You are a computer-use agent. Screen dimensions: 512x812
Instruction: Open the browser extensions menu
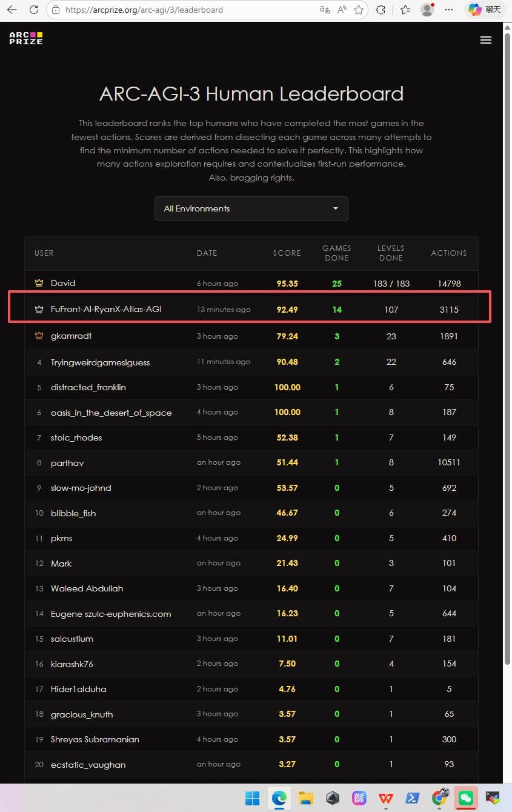381,10
